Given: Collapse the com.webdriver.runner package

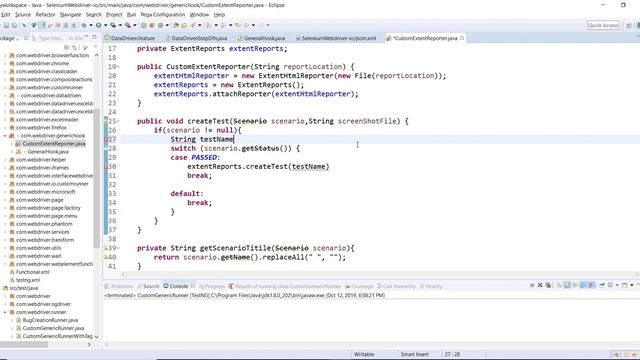Looking at the screenshot, I should (x=5, y=312).
